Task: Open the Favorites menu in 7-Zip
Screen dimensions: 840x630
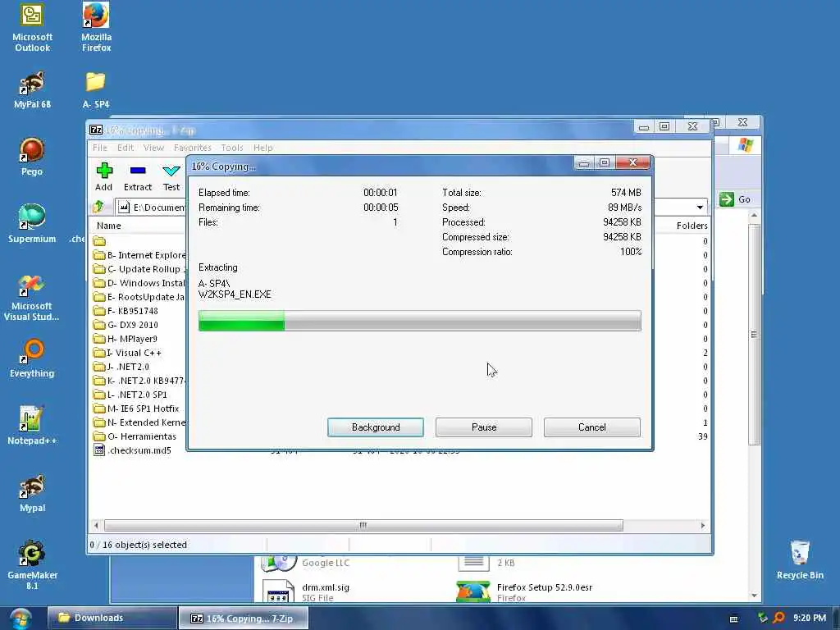Action: pyautogui.click(x=192, y=148)
